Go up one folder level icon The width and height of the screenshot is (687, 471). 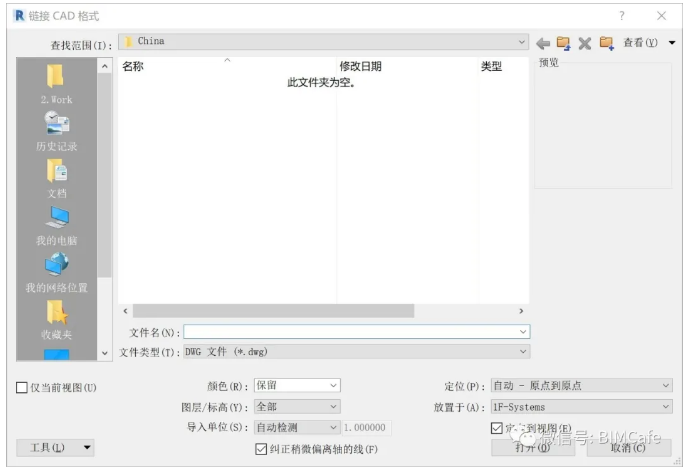tap(563, 43)
